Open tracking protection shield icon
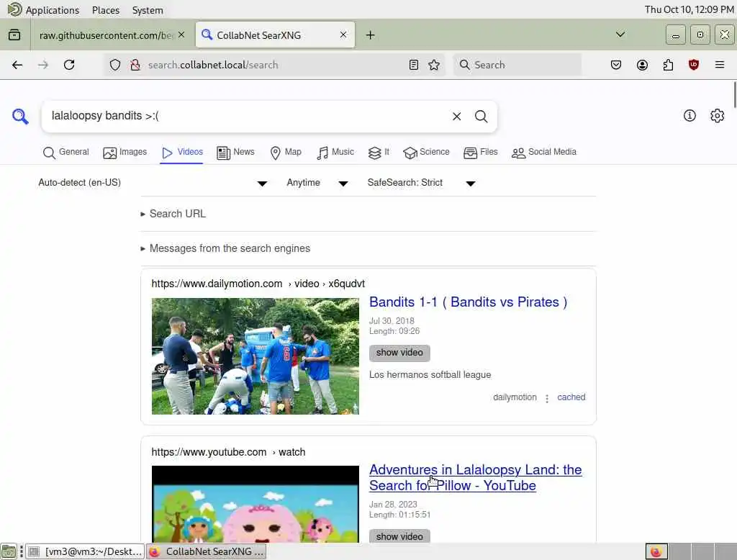Viewport: 737px width, 560px height. coord(115,65)
